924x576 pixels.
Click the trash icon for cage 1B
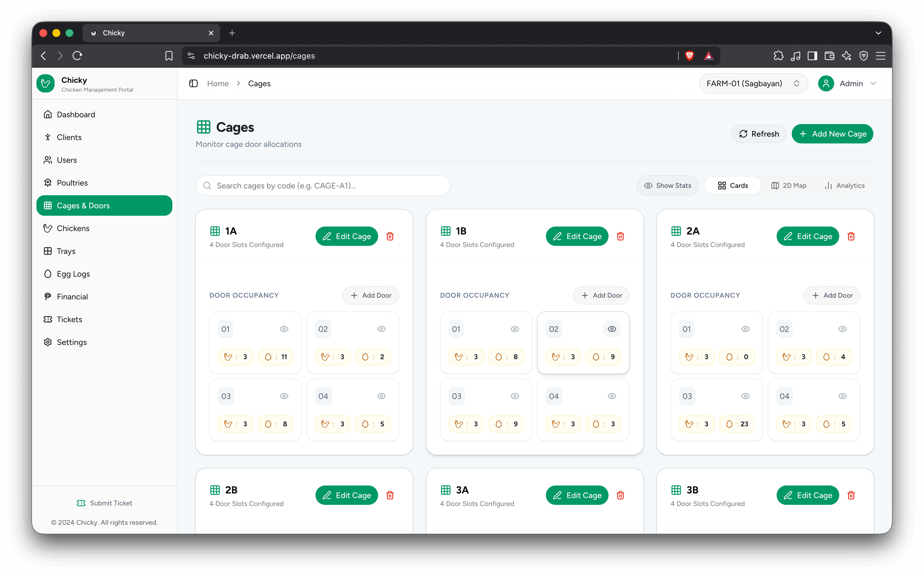click(620, 236)
